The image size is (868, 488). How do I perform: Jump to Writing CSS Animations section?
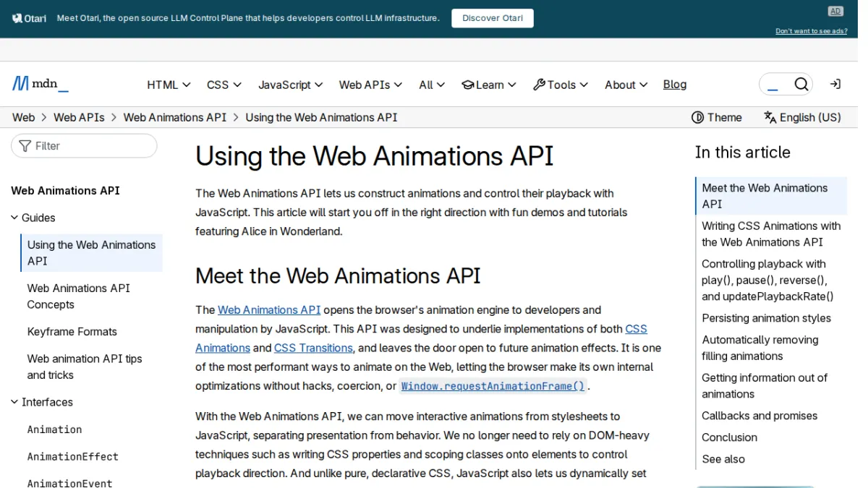(771, 234)
